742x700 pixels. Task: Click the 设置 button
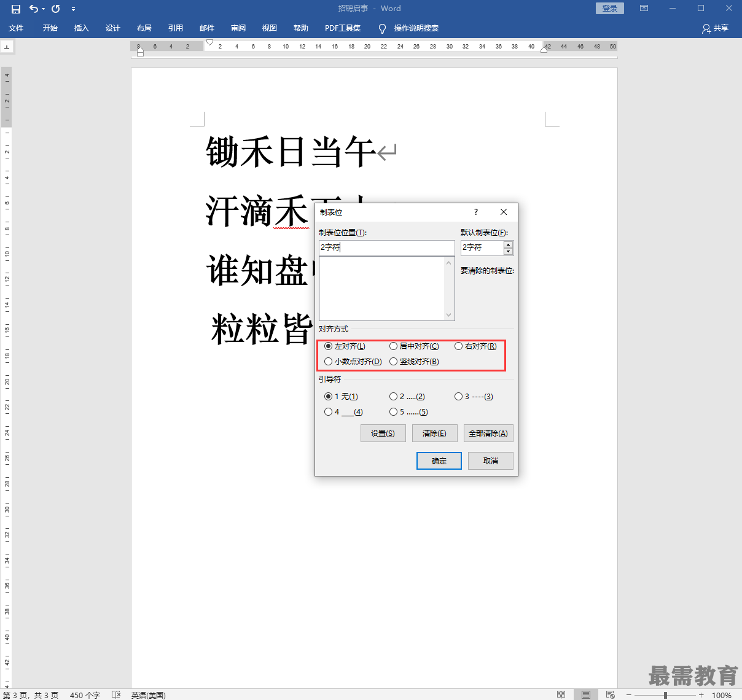(x=383, y=434)
